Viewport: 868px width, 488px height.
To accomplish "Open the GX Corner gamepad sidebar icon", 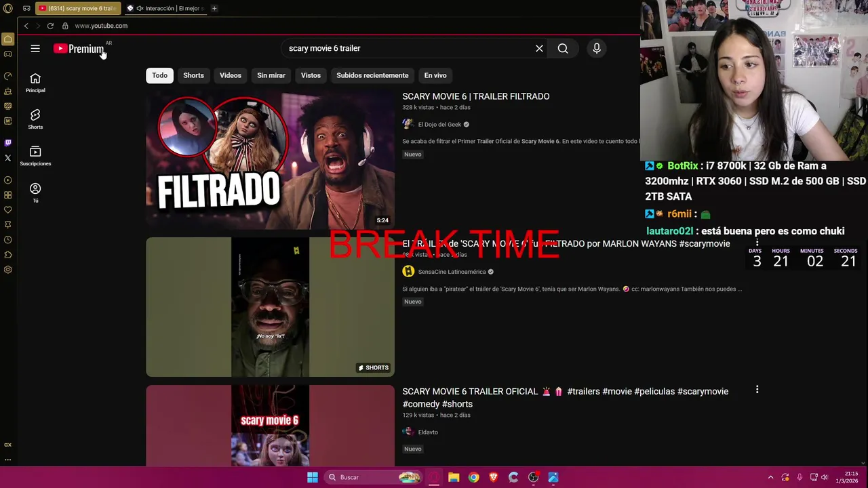I will pos(8,54).
